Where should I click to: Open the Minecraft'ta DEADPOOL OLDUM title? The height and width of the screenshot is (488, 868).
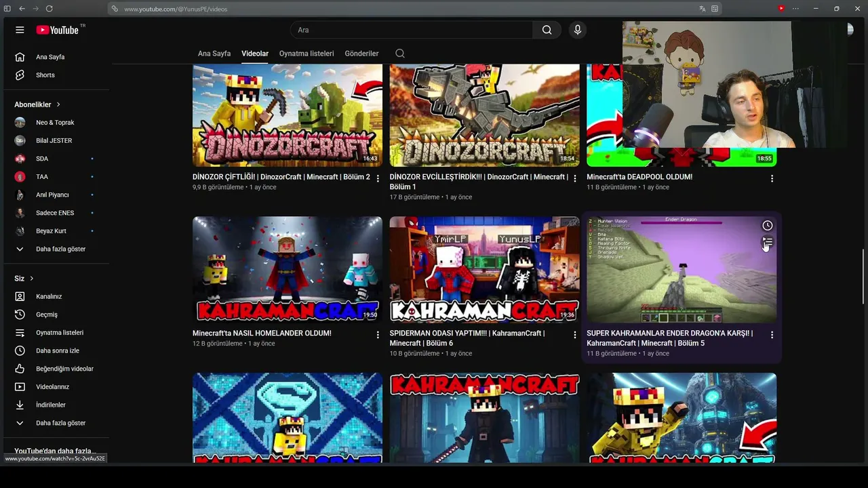pos(639,177)
